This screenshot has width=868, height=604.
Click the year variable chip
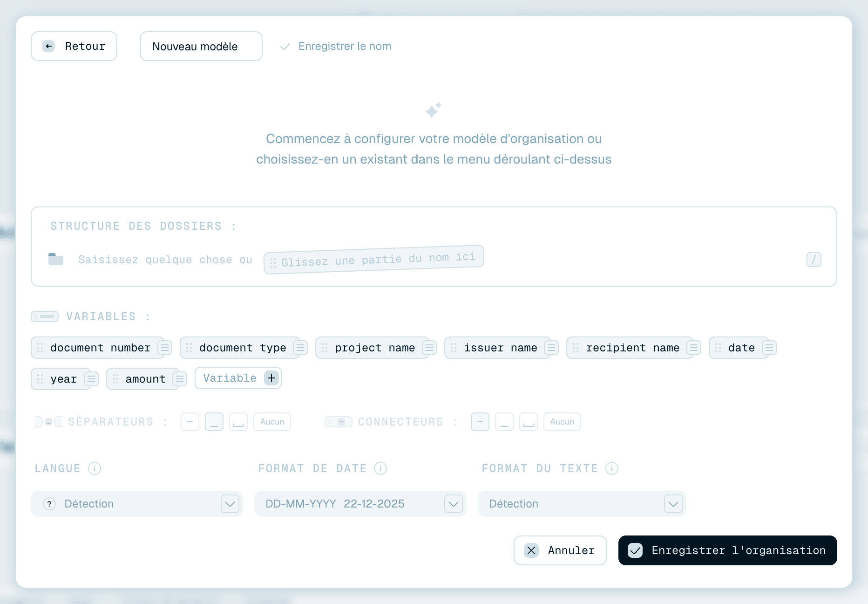click(61, 379)
